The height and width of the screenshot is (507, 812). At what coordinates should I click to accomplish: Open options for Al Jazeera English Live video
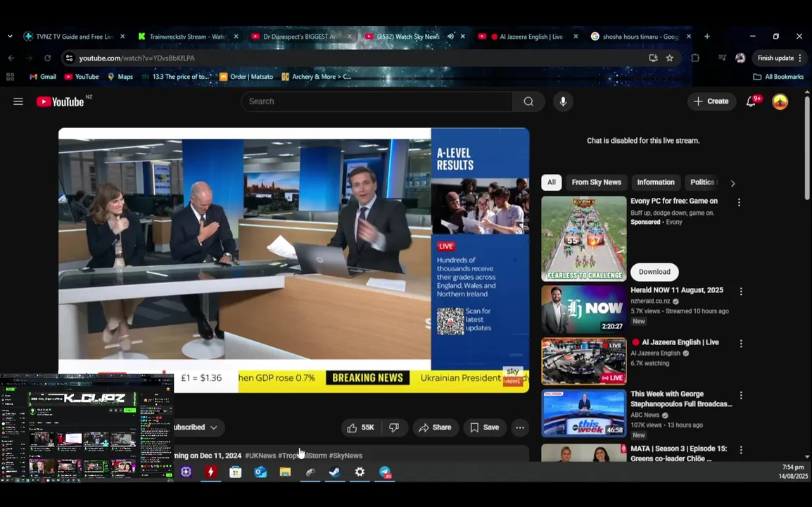point(741,344)
